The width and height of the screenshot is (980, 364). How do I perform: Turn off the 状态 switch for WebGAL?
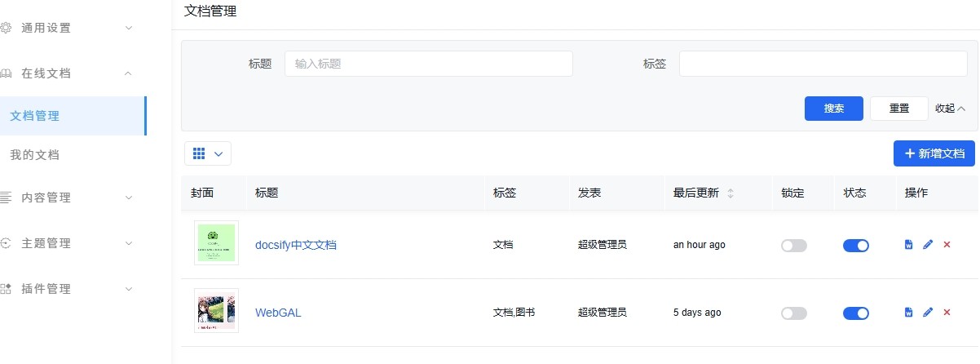[x=856, y=313]
